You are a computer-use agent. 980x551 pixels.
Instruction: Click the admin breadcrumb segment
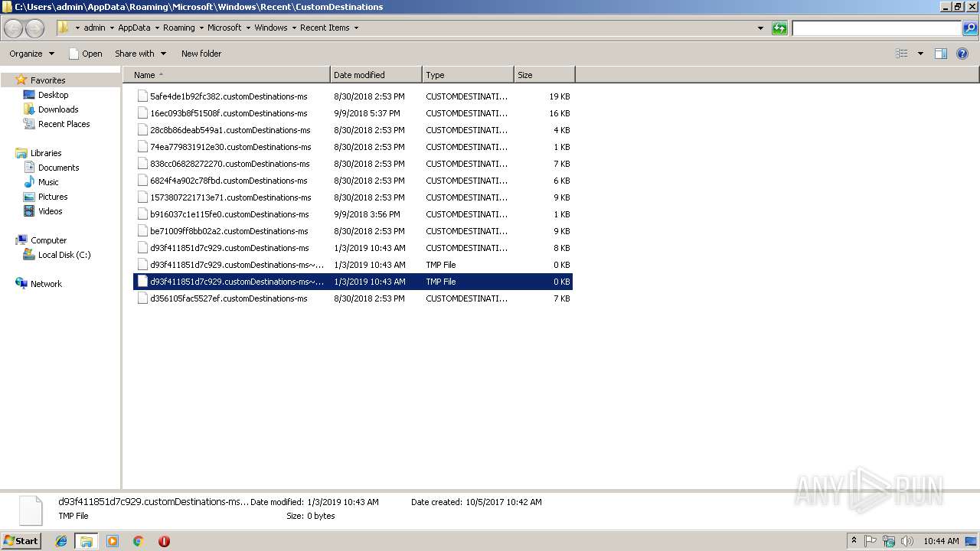pos(94,28)
